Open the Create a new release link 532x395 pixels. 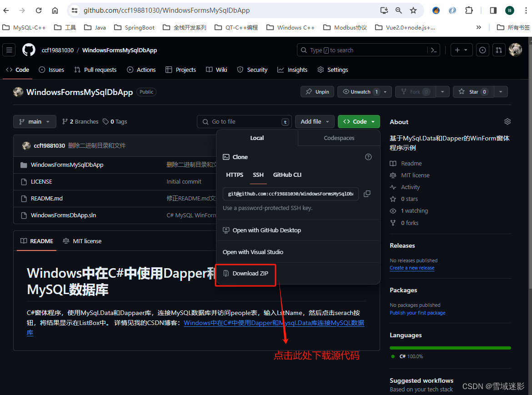point(412,268)
